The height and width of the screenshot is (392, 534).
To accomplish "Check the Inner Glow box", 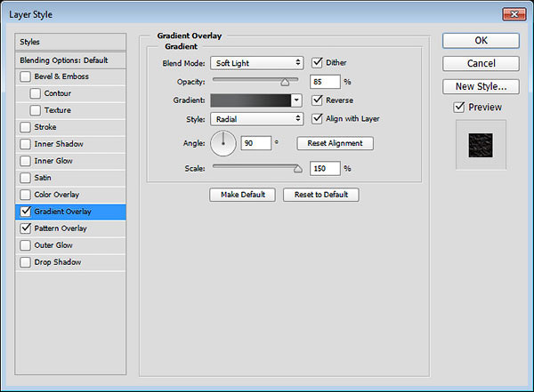I will tap(25, 161).
